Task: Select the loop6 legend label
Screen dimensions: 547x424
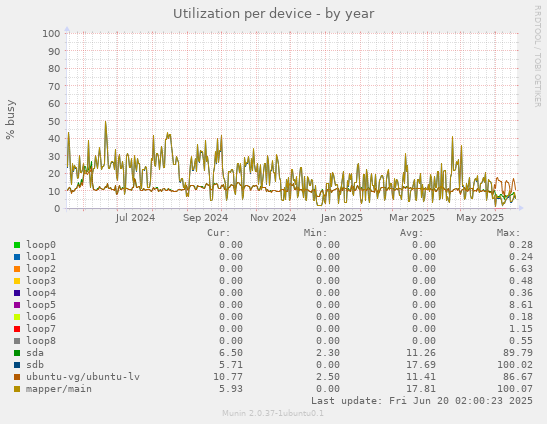Action: click(x=41, y=317)
